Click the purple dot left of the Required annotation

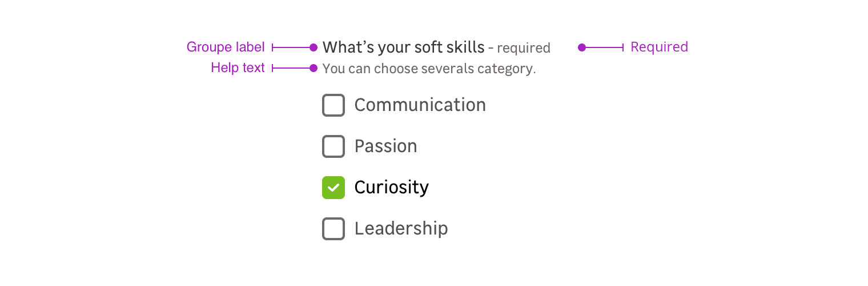(x=582, y=47)
